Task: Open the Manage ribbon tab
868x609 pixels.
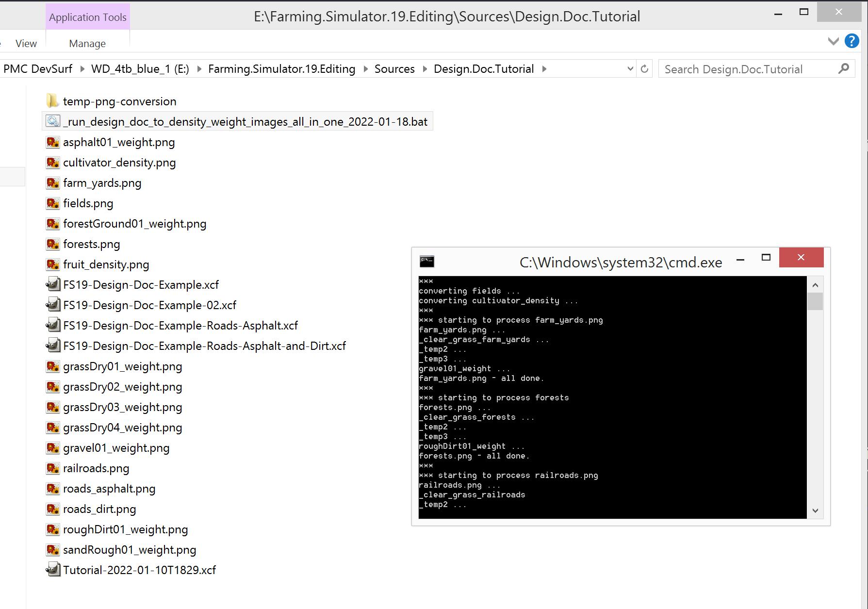Action: (87, 44)
